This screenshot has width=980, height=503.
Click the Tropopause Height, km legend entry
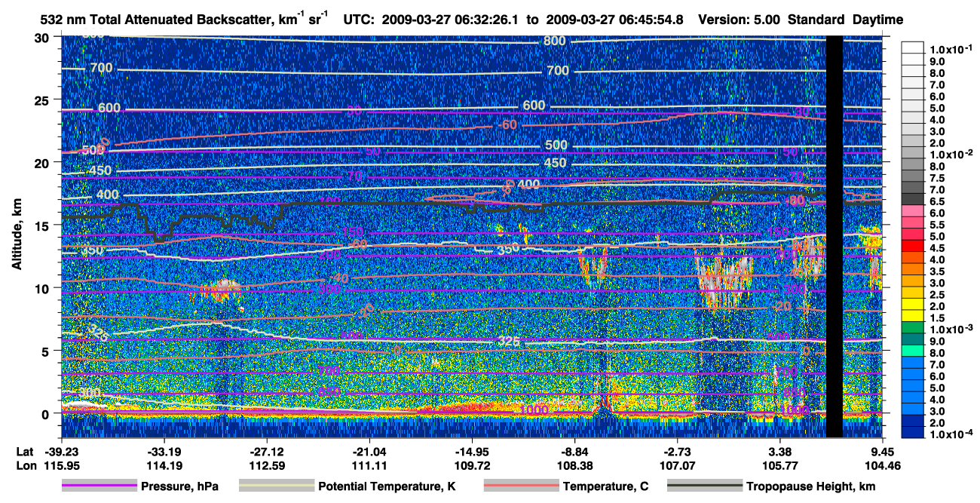coord(771,486)
